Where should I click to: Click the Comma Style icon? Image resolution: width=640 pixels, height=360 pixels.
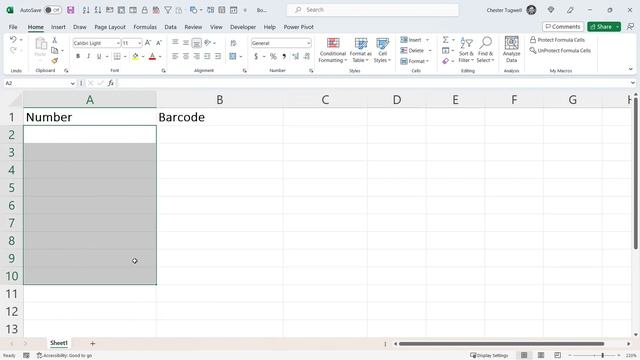pyautogui.click(x=284, y=56)
